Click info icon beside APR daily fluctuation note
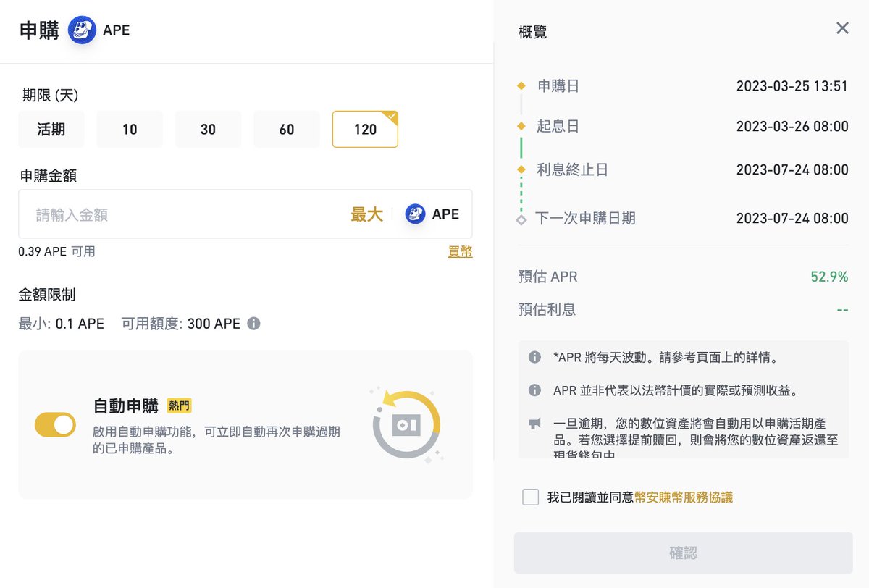Image resolution: width=869 pixels, height=588 pixels. point(534,357)
